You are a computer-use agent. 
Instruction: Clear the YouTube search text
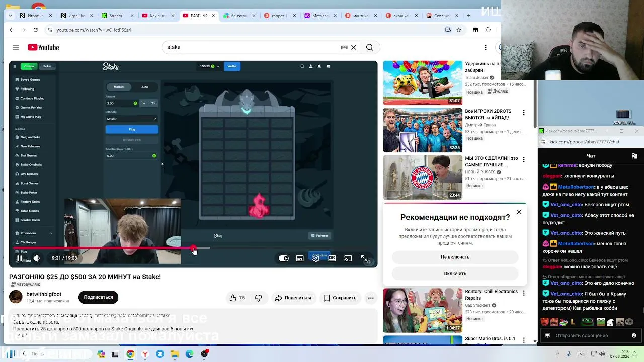click(x=354, y=47)
